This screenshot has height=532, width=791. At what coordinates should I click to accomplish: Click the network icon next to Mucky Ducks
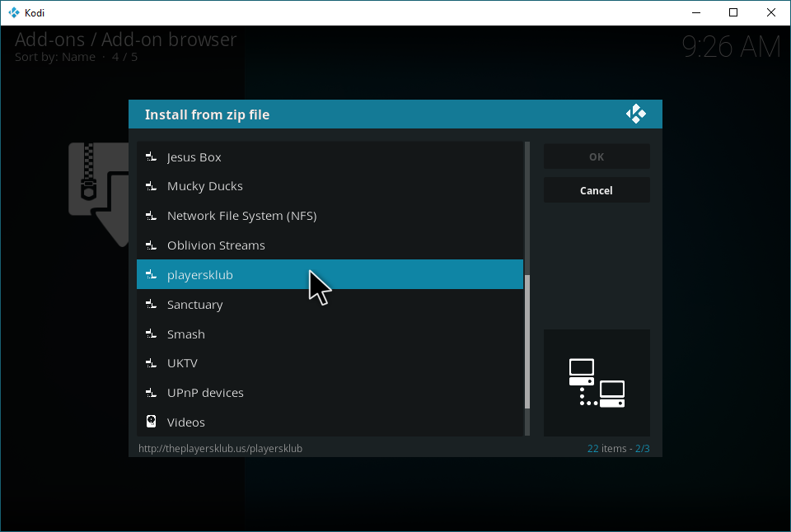coord(151,186)
